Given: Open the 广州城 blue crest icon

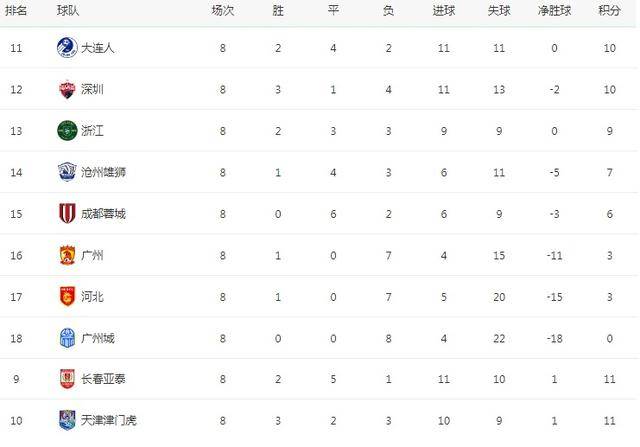Looking at the screenshot, I should click(x=67, y=338).
